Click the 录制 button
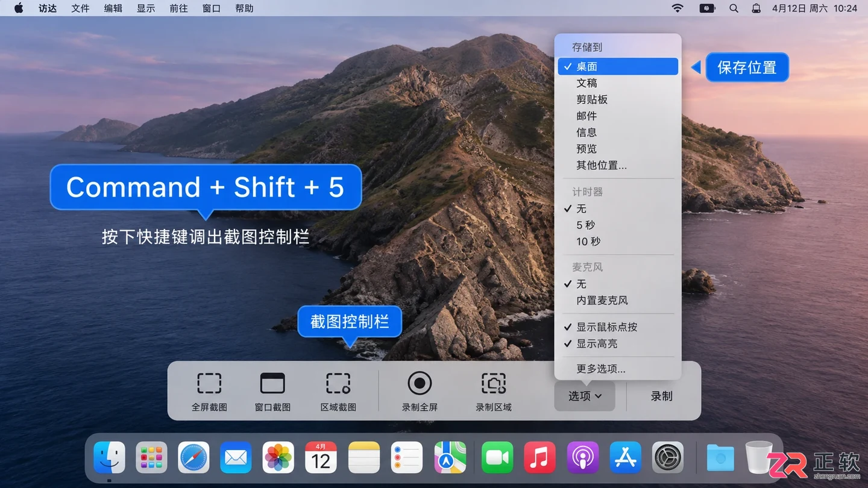 (x=661, y=396)
